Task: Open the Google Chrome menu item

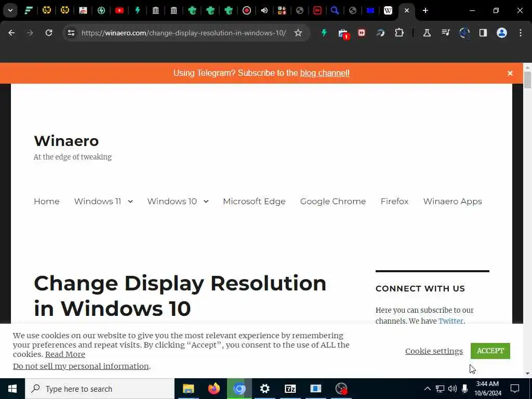Action: 333,201
